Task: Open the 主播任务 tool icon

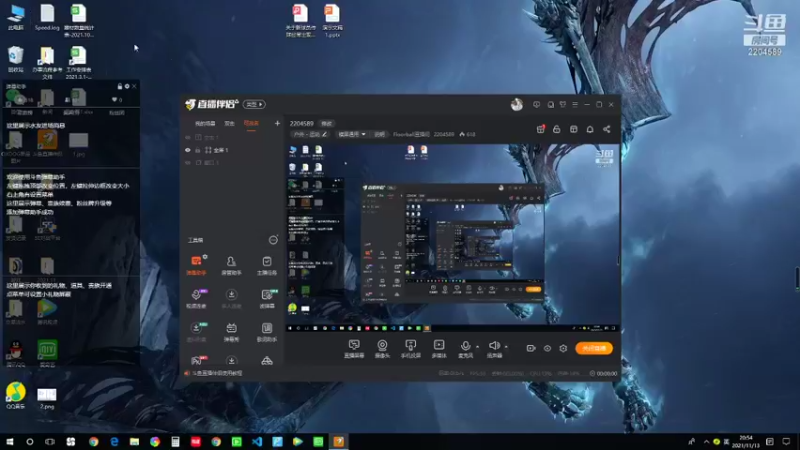Action: pos(267,265)
